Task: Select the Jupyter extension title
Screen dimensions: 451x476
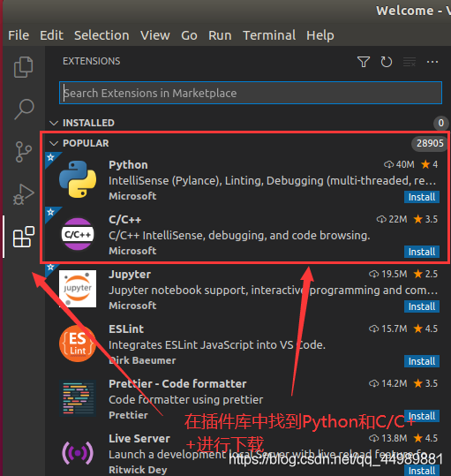Action: [130, 275]
